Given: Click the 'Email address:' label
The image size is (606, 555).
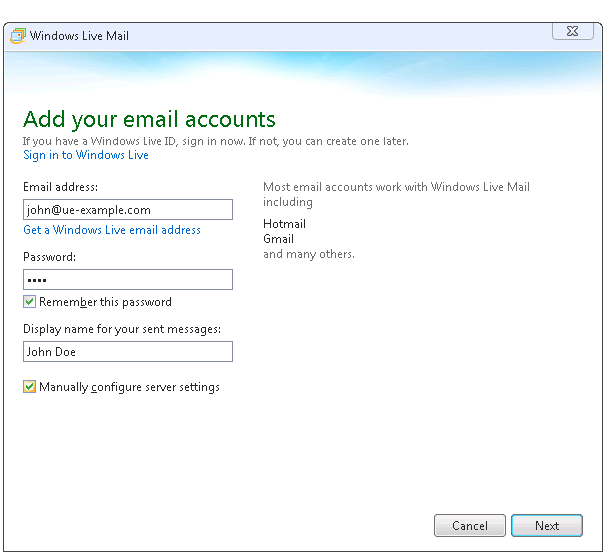Looking at the screenshot, I should coord(60,187).
